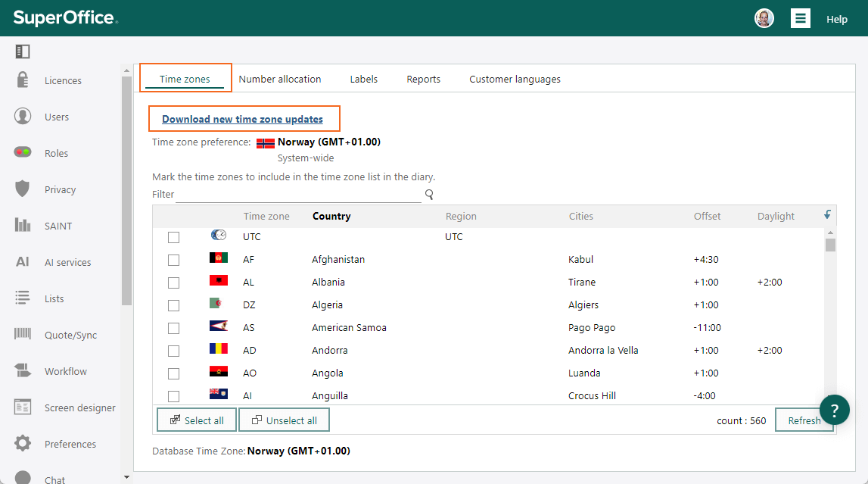Click the Select all button
Screen dimensions: 868x484
197,420
